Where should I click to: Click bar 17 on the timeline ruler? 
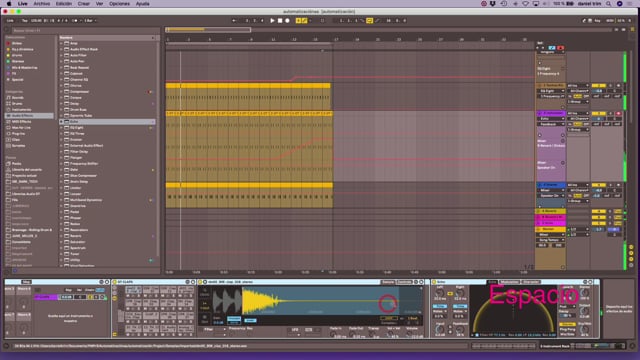coord(336,39)
